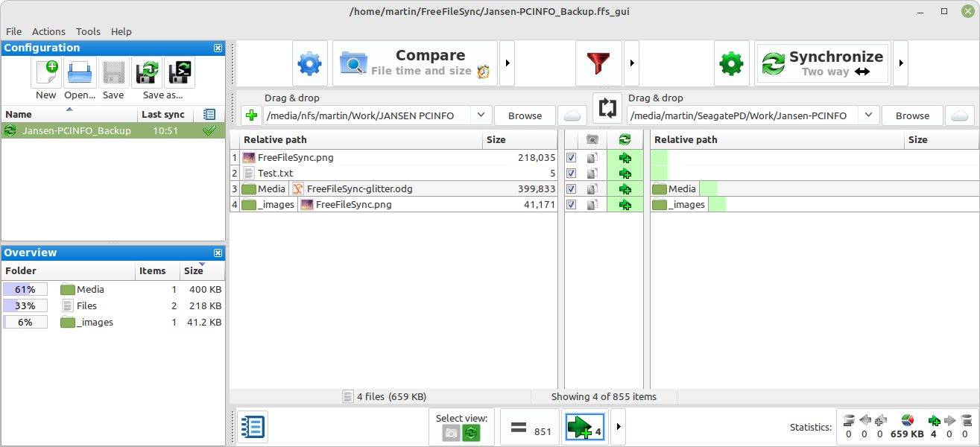The height and width of the screenshot is (447, 980).
Task: Uncheck the _images row checkbox
Action: pos(571,205)
